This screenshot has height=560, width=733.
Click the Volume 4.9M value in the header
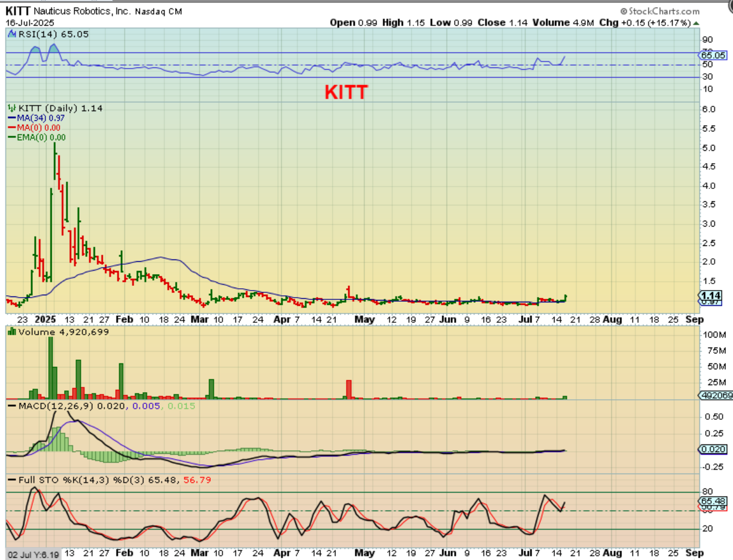563,22
